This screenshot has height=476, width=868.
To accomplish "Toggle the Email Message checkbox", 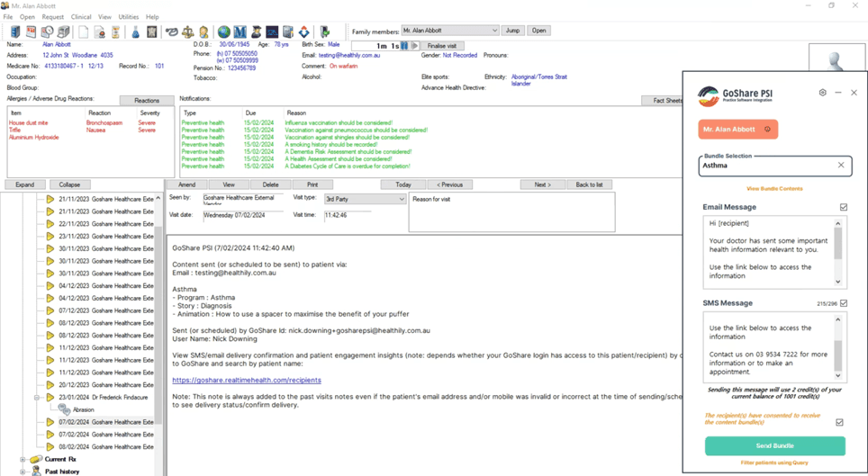I will [x=844, y=207].
